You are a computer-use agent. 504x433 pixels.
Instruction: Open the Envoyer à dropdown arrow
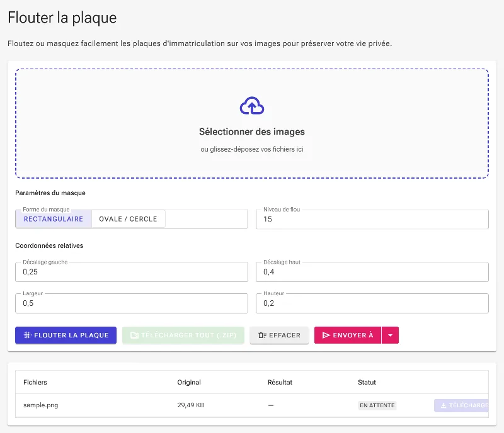pyautogui.click(x=390, y=335)
